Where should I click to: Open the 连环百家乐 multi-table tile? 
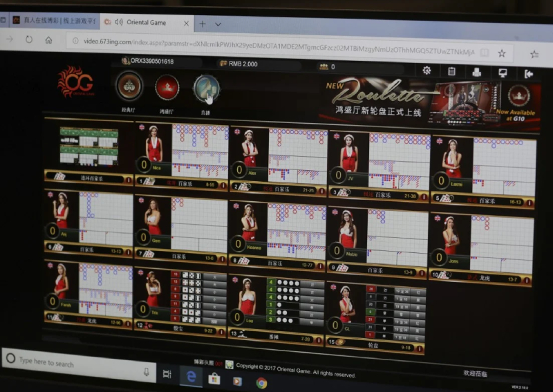coord(88,151)
